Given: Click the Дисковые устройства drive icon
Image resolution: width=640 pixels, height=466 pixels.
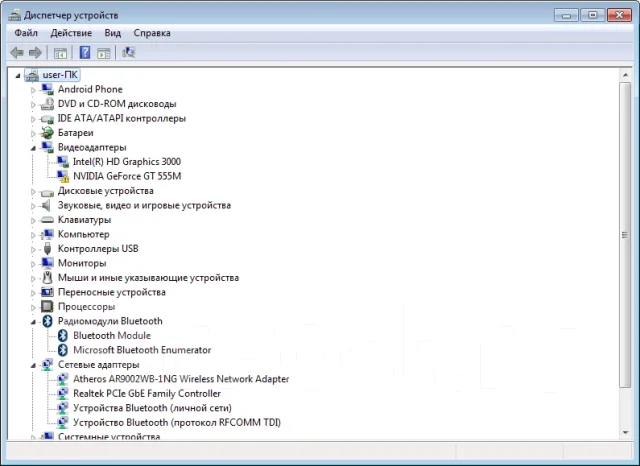Looking at the screenshot, I should [47, 192].
